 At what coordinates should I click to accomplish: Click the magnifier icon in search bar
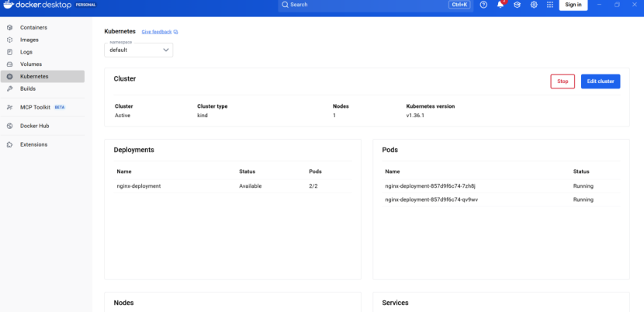285,5
